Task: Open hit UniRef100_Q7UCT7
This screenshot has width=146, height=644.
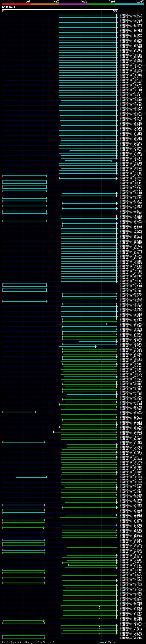Action: (131, 15)
